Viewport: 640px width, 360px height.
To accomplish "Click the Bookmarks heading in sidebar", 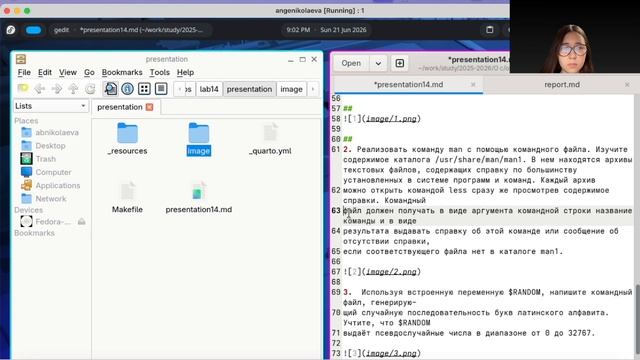I will (34, 233).
